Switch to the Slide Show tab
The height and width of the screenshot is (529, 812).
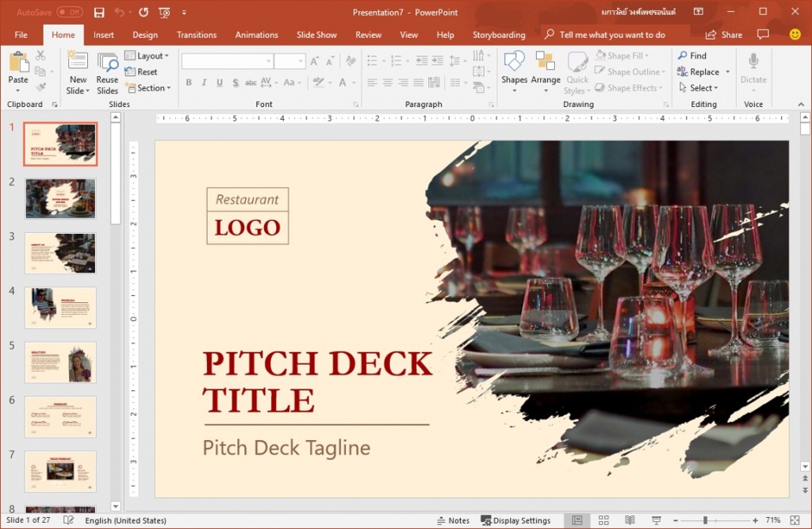[x=316, y=35]
